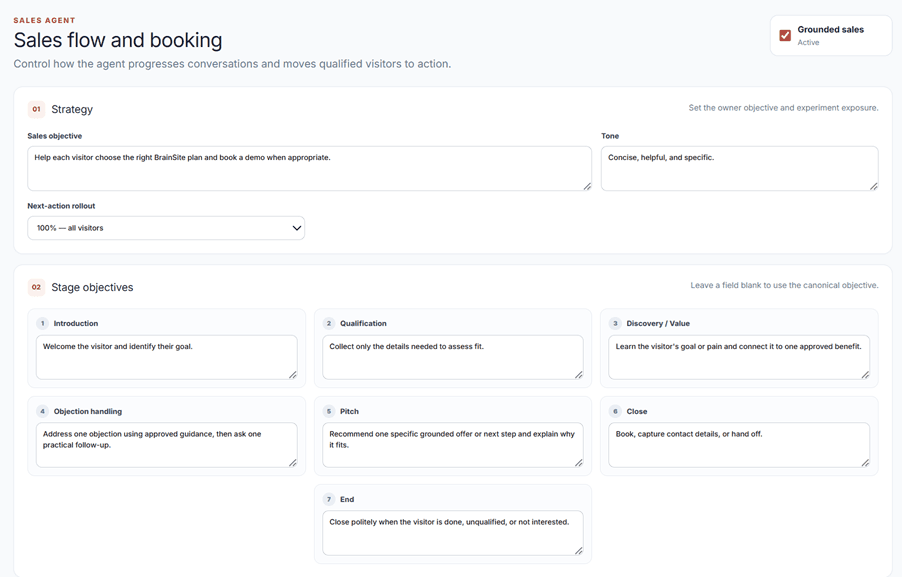Click the 02 Stage objectives section badge
Viewport: 902px width, 577px height.
tap(36, 287)
